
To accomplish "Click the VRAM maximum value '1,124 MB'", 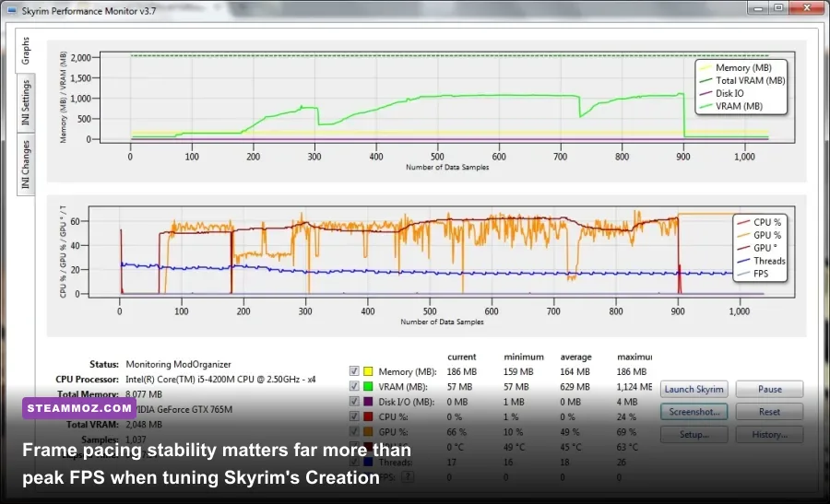I will [x=634, y=387].
